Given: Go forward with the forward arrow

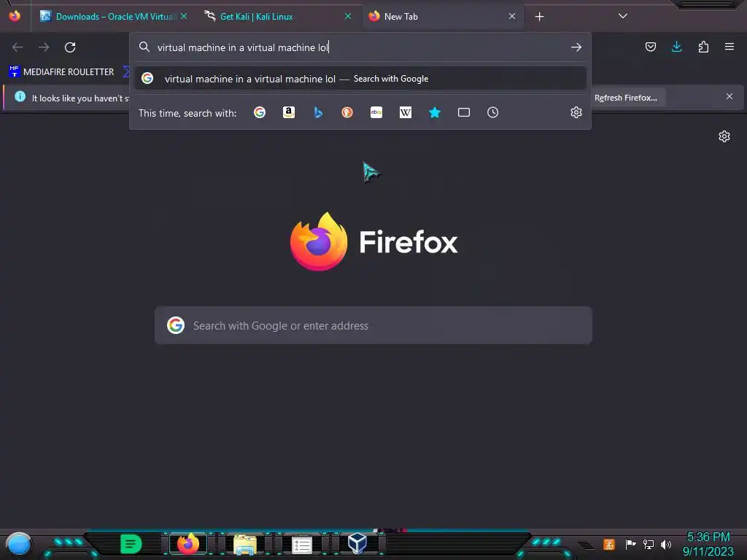Looking at the screenshot, I should pos(44,47).
